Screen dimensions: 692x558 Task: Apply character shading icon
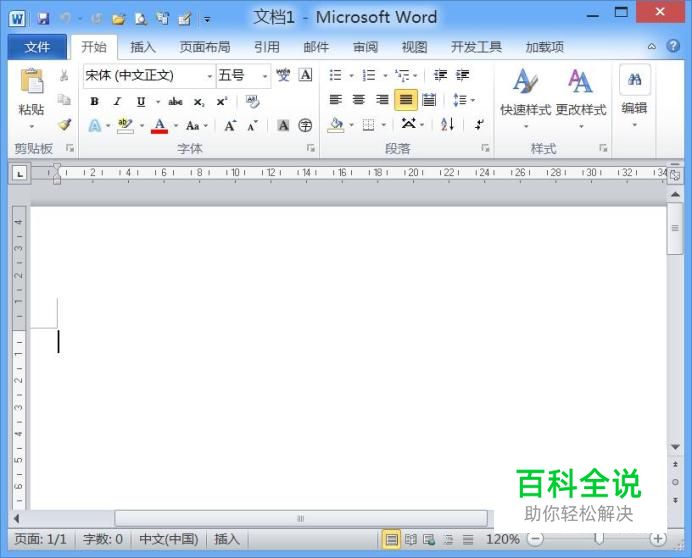point(283,126)
